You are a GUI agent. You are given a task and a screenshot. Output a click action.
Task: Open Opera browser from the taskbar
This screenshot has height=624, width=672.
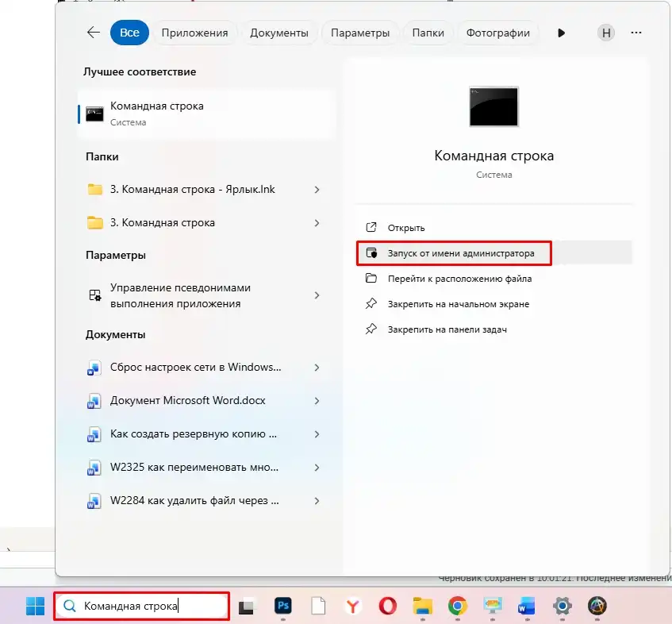387,606
